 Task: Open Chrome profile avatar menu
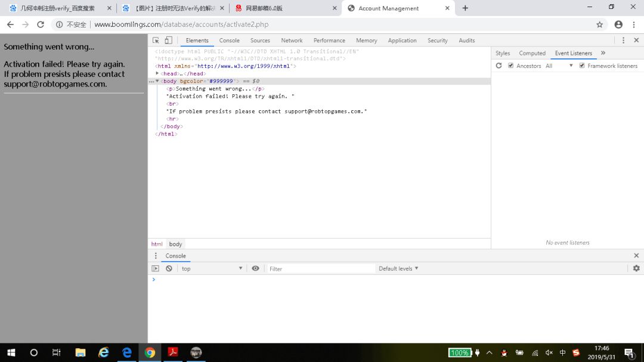pyautogui.click(x=618, y=24)
